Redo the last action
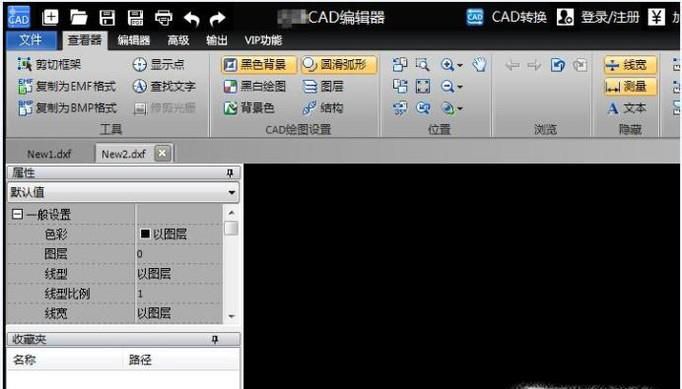 [217, 18]
